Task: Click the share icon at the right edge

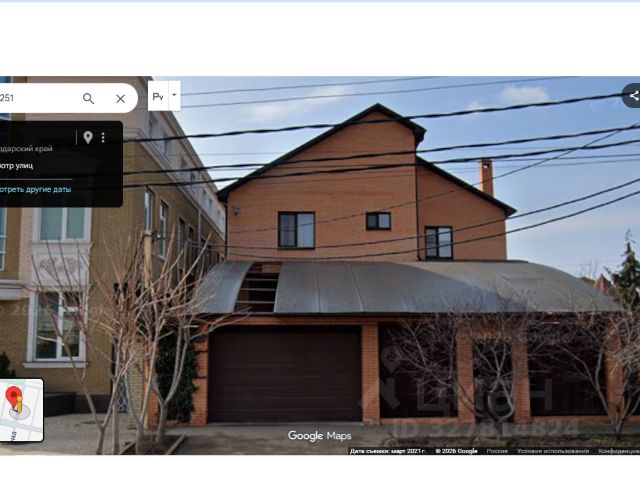Action: pos(633,96)
